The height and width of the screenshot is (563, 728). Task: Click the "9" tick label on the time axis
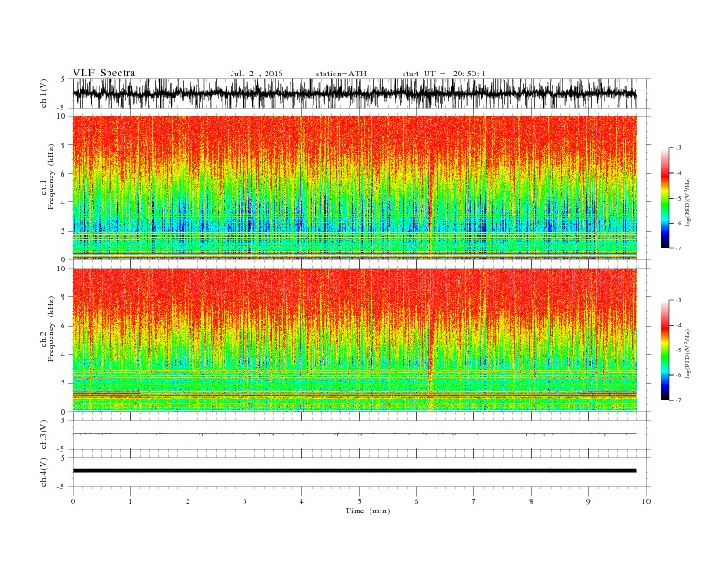tap(588, 501)
